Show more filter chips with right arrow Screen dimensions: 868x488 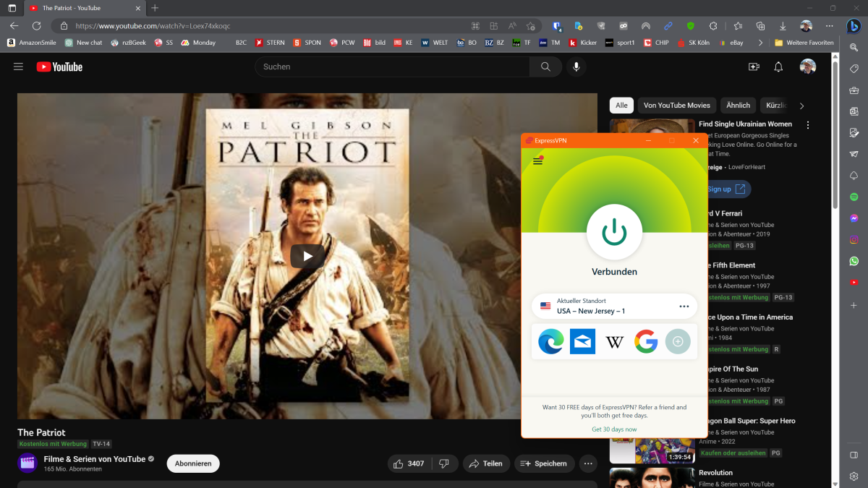(801, 106)
